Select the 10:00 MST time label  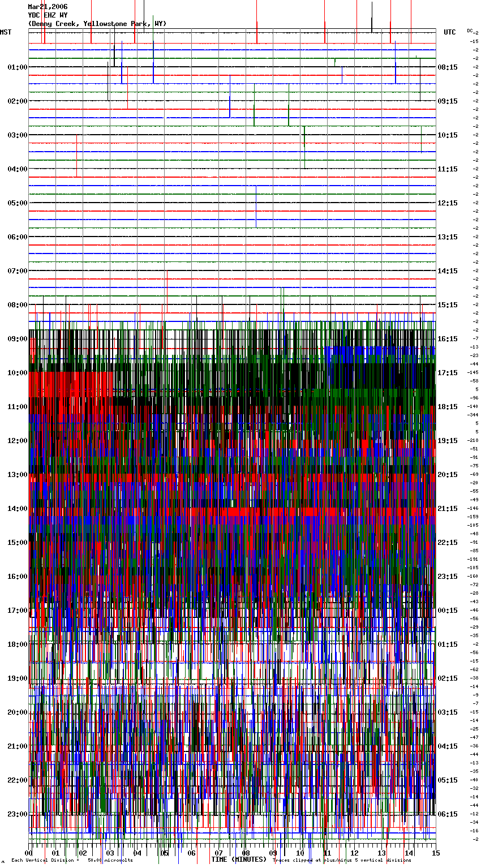tap(18, 373)
